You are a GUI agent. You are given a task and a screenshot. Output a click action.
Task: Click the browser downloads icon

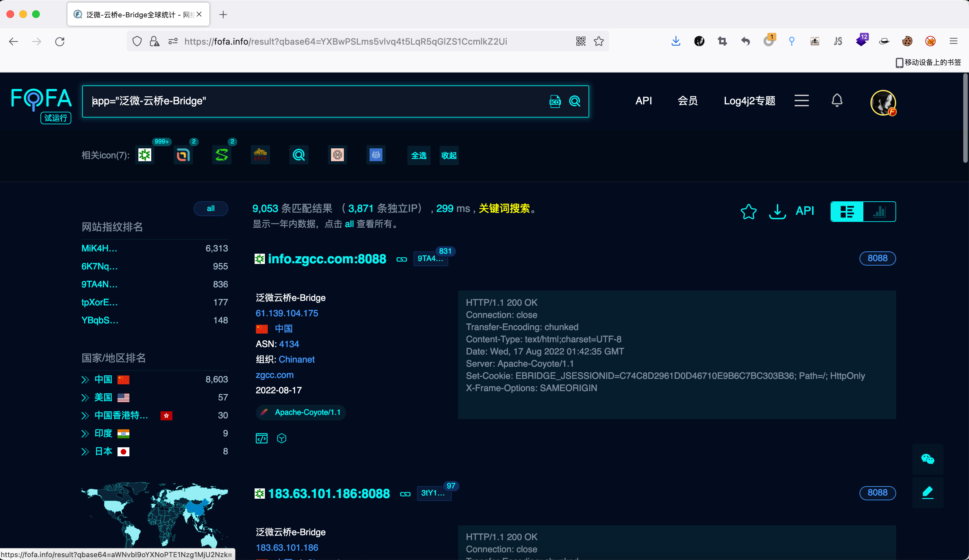[x=676, y=41]
